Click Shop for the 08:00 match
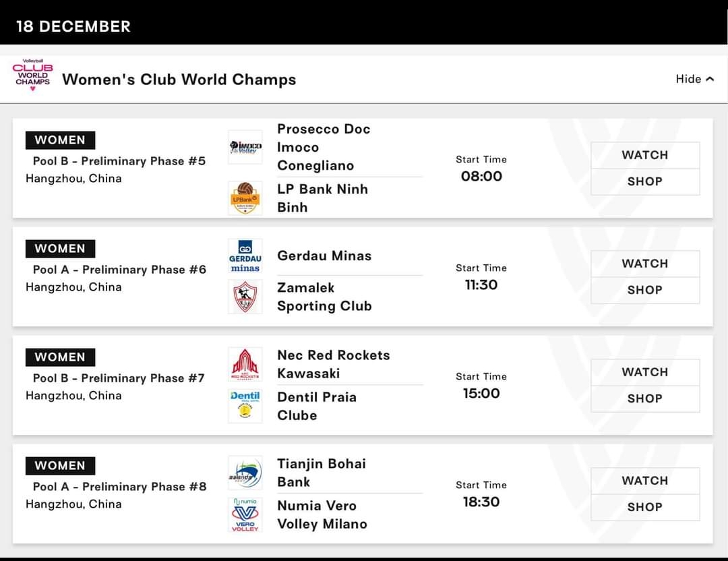The height and width of the screenshot is (561, 728). (645, 181)
